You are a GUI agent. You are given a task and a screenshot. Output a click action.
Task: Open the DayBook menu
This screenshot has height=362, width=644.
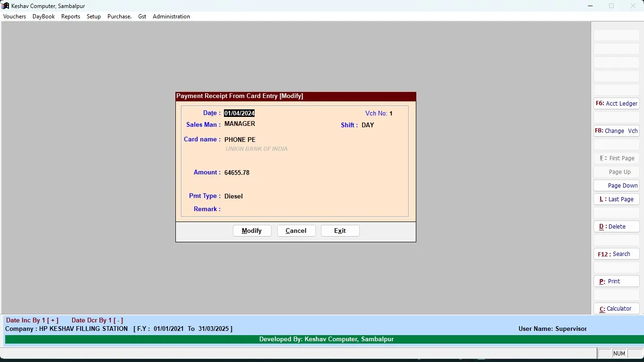(44, 16)
